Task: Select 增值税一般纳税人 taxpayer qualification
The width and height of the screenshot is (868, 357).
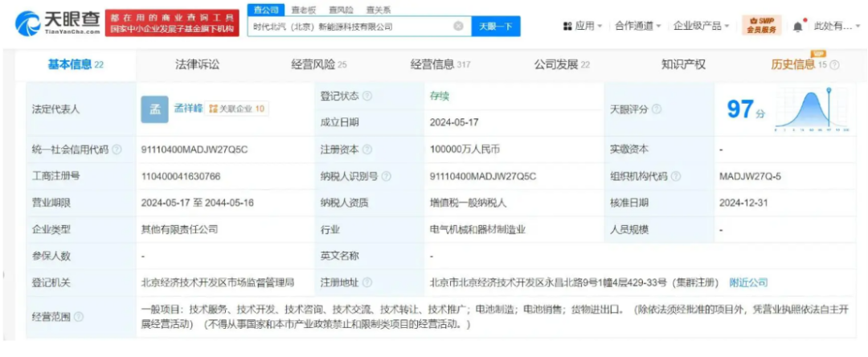Action: tap(468, 203)
